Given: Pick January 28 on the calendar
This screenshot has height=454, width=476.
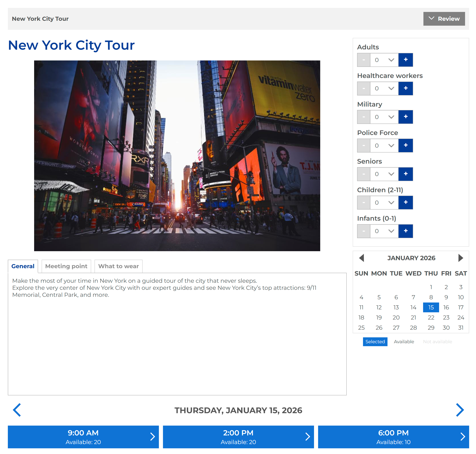Looking at the screenshot, I should coord(413,328).
